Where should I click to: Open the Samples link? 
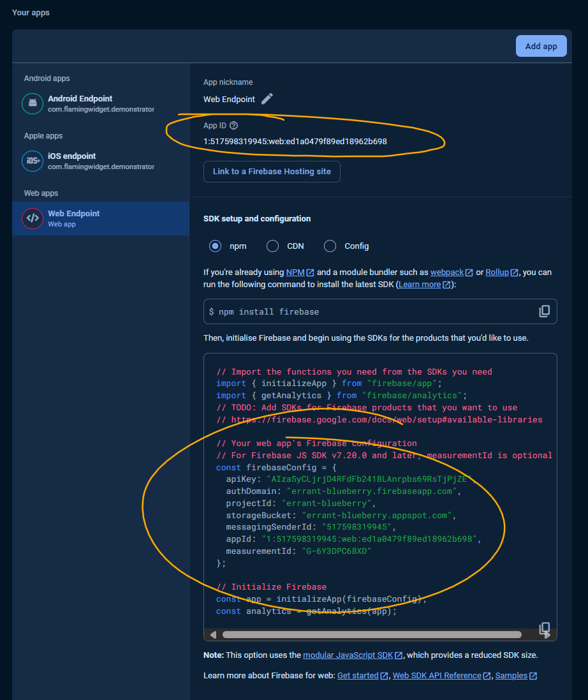(x=511, y=676)
